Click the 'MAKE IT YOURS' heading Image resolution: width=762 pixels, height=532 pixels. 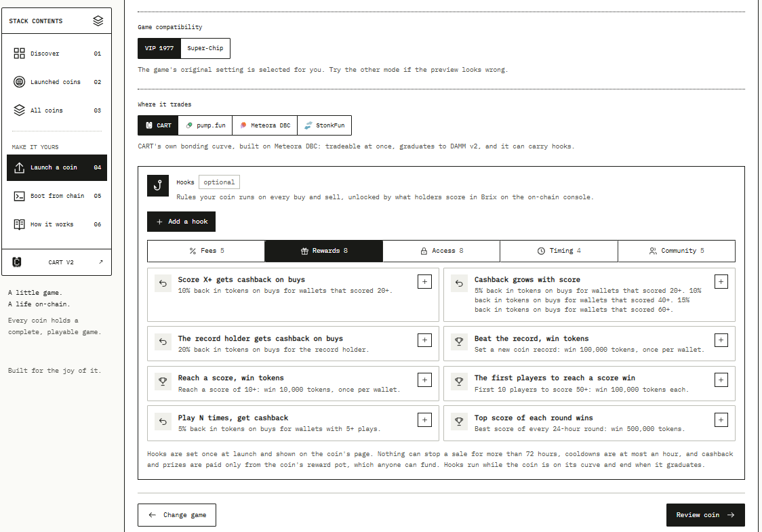coord(35,147)
